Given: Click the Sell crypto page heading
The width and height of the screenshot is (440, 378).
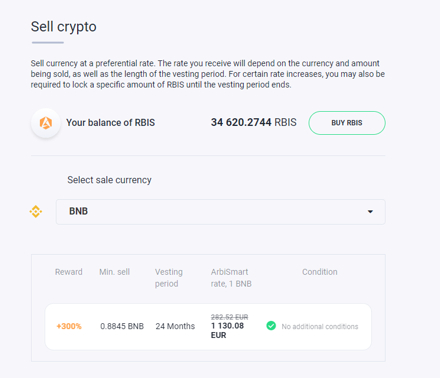Looking at the screenshot, I should click(64, 27).
